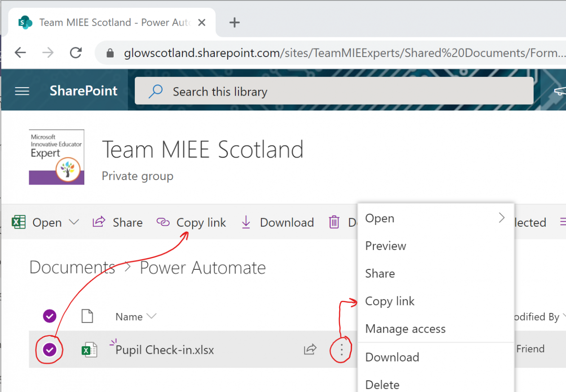Image resolution: width=566 pixels, height=392 pixels.
Task: Click the Download label in toolbar
Action: [287, 222]
